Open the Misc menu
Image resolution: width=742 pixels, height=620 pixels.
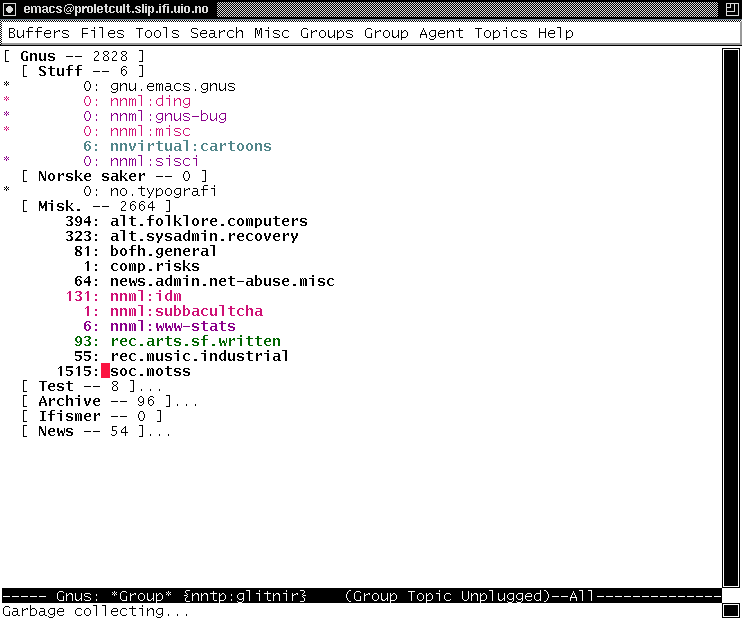point(272,33)
